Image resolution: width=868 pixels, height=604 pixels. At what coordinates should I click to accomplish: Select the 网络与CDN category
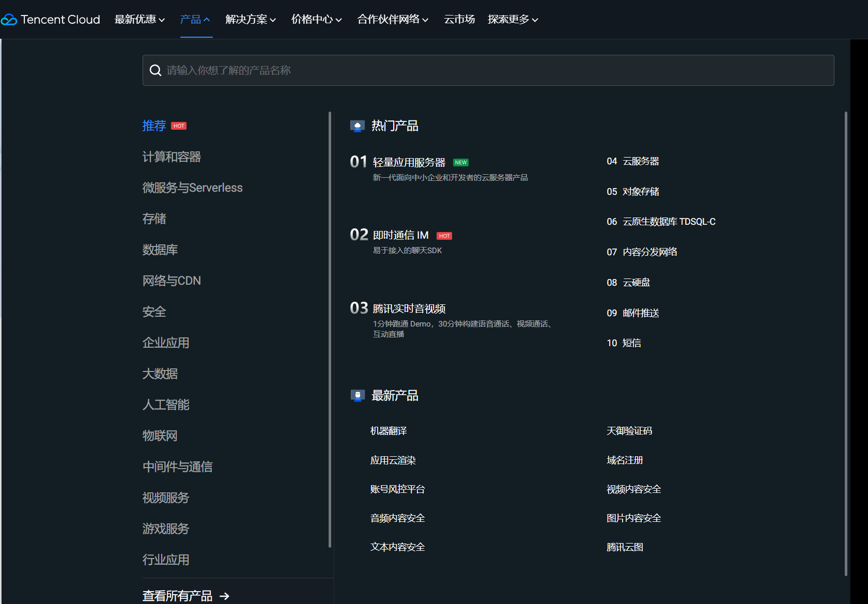[x=172, y=281]
